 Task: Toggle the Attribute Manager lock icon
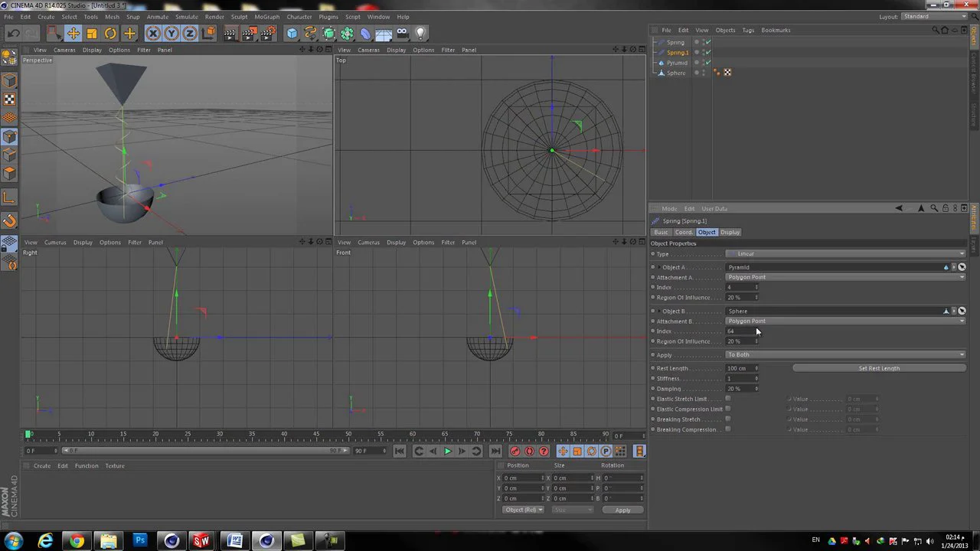tap(946, 208)
